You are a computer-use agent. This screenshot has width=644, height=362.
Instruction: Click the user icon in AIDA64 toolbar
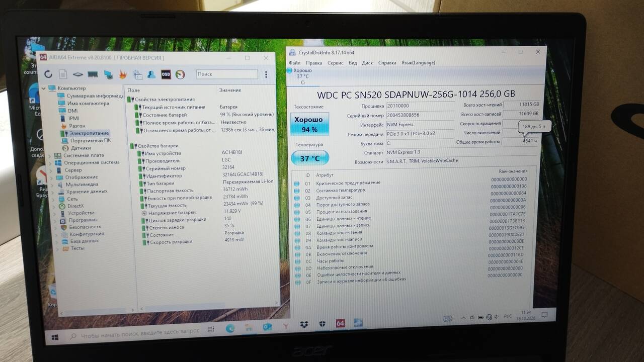tap(151, 74)
